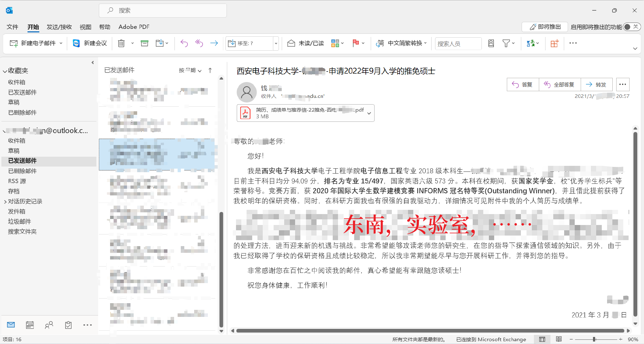Screen dimensions: 644x344
Task: Click the get add-ins grid icon
Action: click(x=554, y=43)
